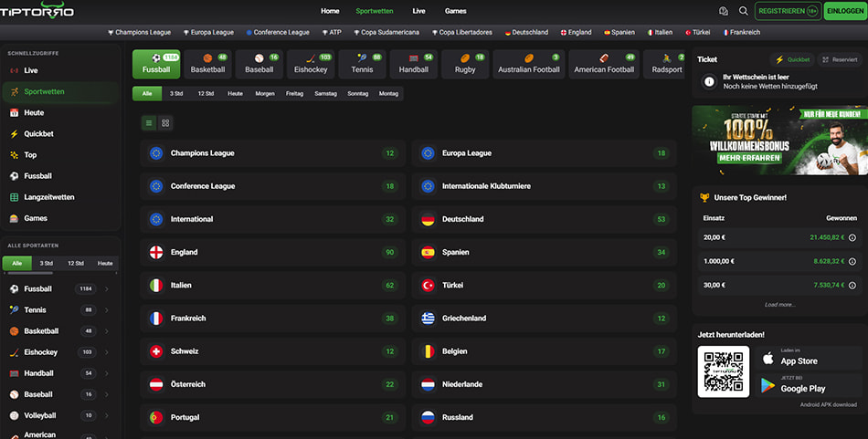Image resolution: width=868 pixels, height=439 pixels.
Task: Expand Handball in the all sports list
Action: 107,373
